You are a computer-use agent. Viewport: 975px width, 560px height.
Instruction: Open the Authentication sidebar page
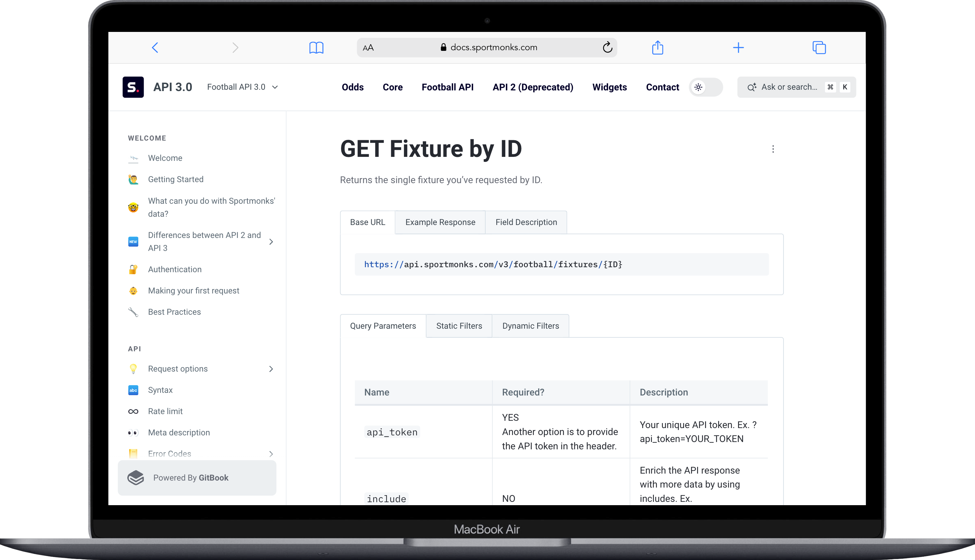click(175, 269)
